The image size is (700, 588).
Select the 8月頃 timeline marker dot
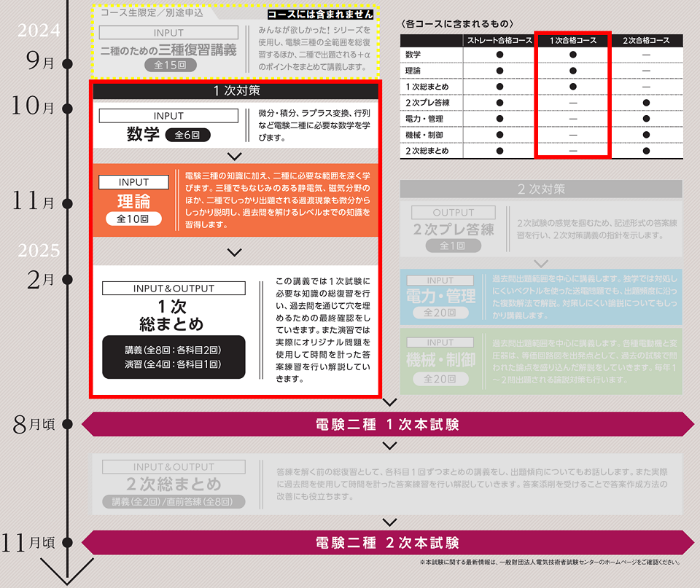[x=68, y=424]
